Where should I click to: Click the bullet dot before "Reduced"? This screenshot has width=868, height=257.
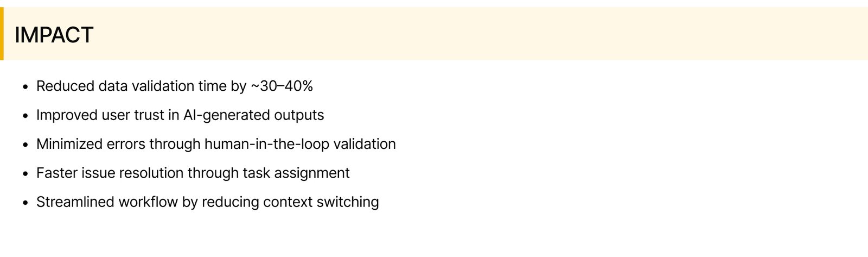[25, 87]
